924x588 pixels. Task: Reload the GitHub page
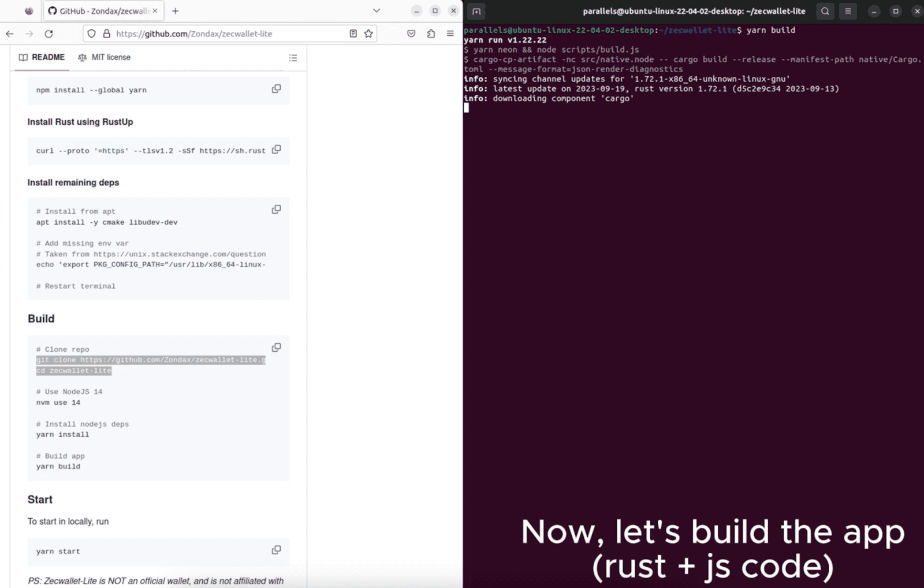49,34
